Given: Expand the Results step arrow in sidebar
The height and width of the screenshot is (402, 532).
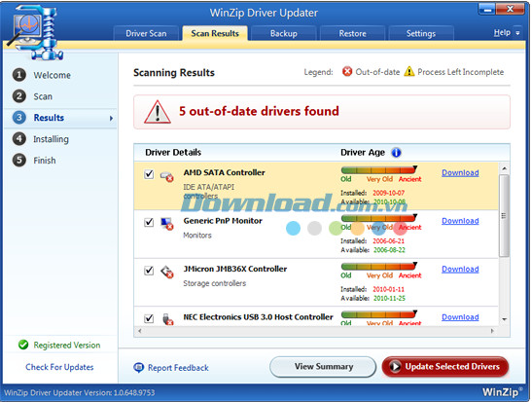Looking at the screenshot, I should 111,118.
